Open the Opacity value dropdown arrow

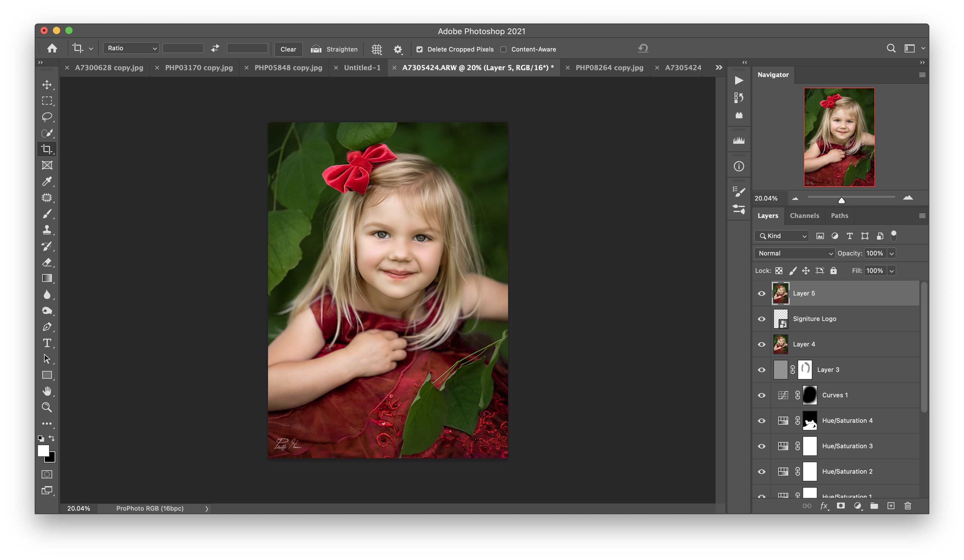pos(892,253)
